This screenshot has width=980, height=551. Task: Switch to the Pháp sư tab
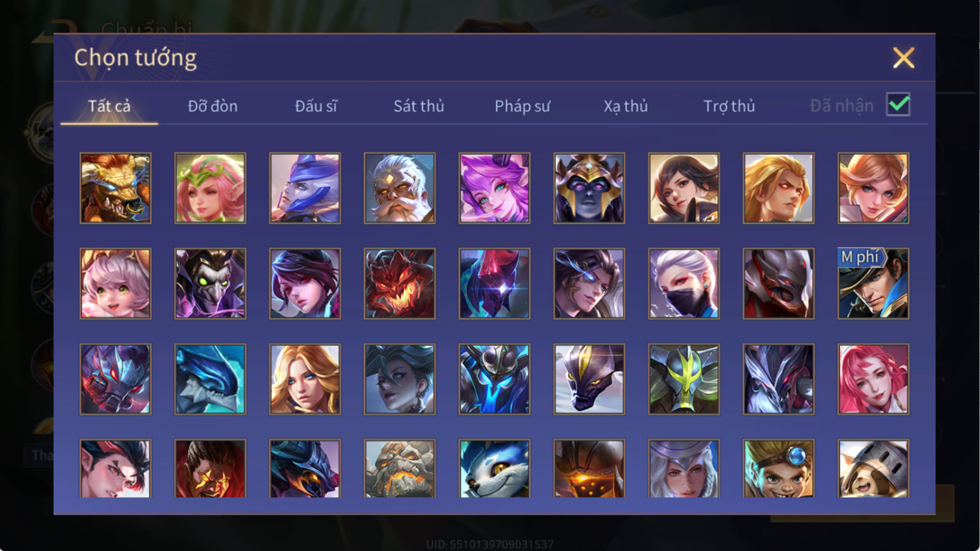click(x=522, y=106)
